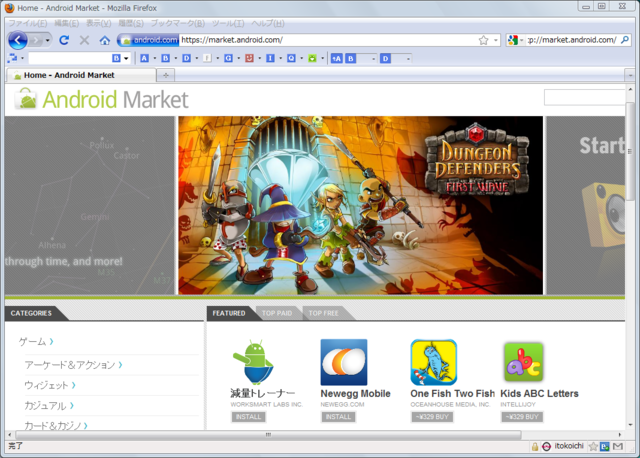Click the Android Market shopping bag logo
Screen dimensions: 640x458
point(26,99)
